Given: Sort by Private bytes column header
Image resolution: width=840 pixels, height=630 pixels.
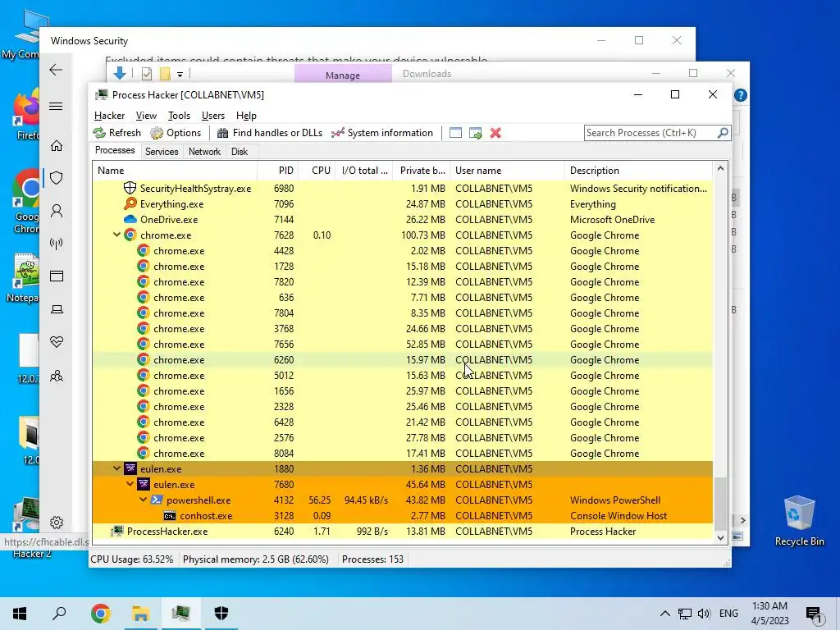Looking at the screenshot, I should click(x=422, y=171).
